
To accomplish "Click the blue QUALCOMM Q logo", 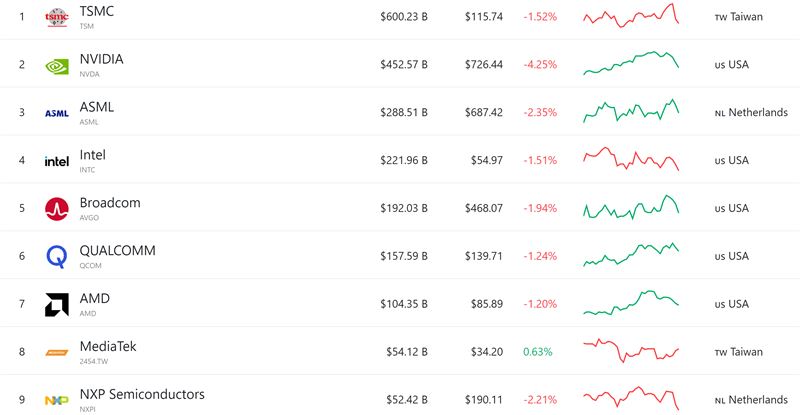I will click(57, 256).
